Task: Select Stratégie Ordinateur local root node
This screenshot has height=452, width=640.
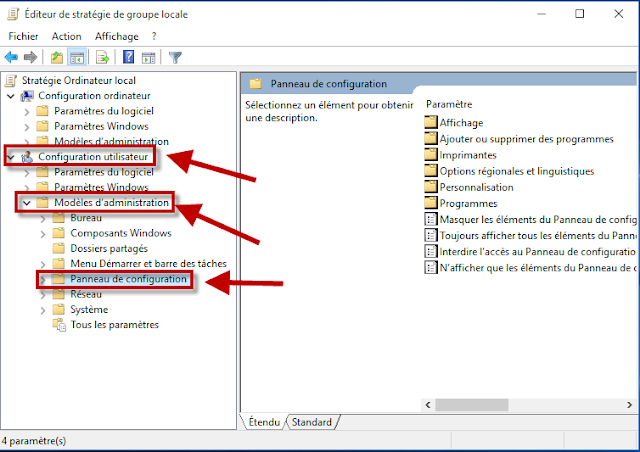Action: [78, 80]
